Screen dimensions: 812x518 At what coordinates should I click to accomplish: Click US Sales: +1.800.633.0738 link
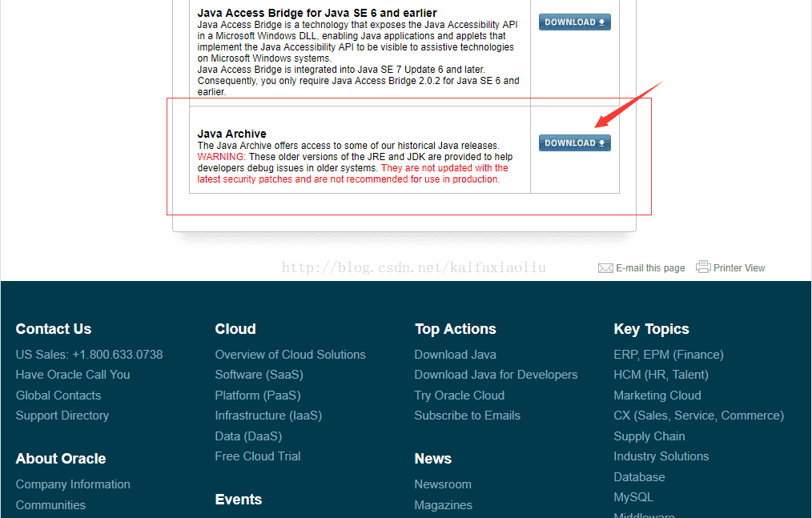tap(89, 355)
